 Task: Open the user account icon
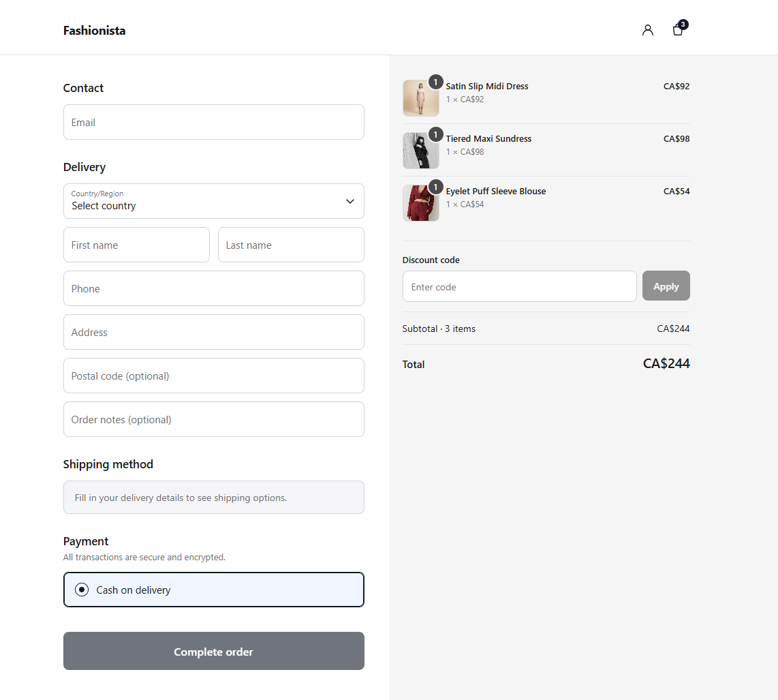click(647, 30)
